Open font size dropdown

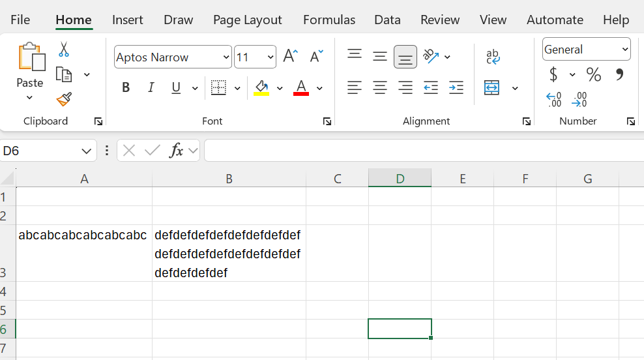click(271, 57)
